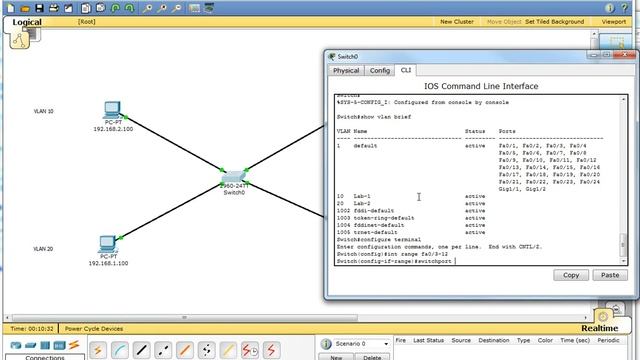Click New Cluster button
Screen dimensions: 640x360
(457, 22)
